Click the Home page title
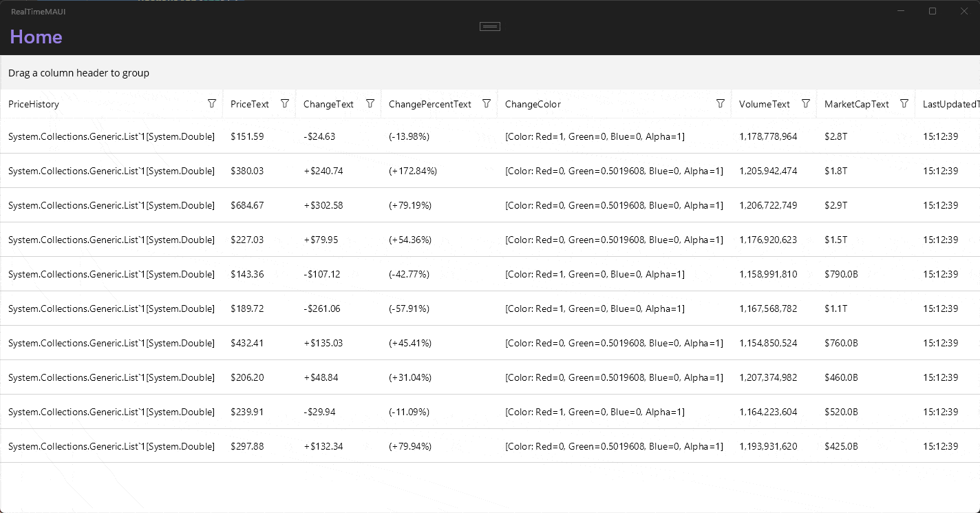This screenshot has height=513, width=980. (36, 36)
